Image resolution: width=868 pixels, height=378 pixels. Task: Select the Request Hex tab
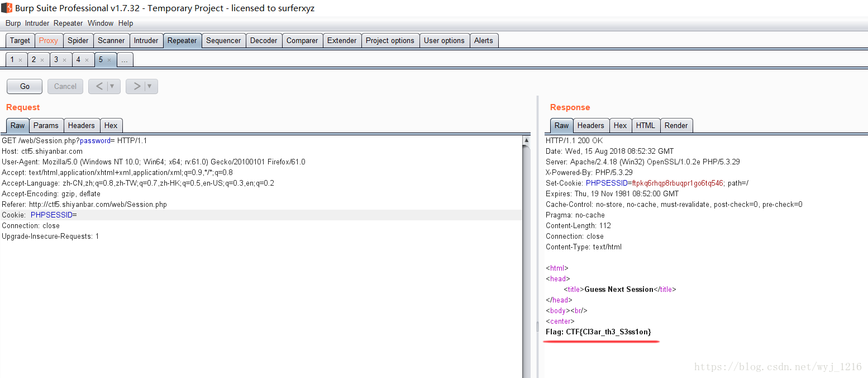coord(111,125)
